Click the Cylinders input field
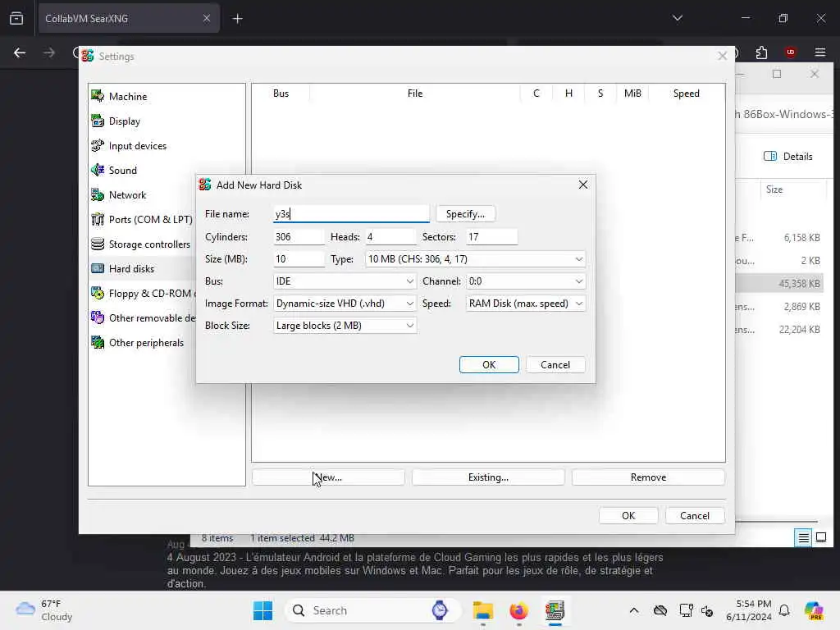 pyautogui.click(x=299, y=237)
